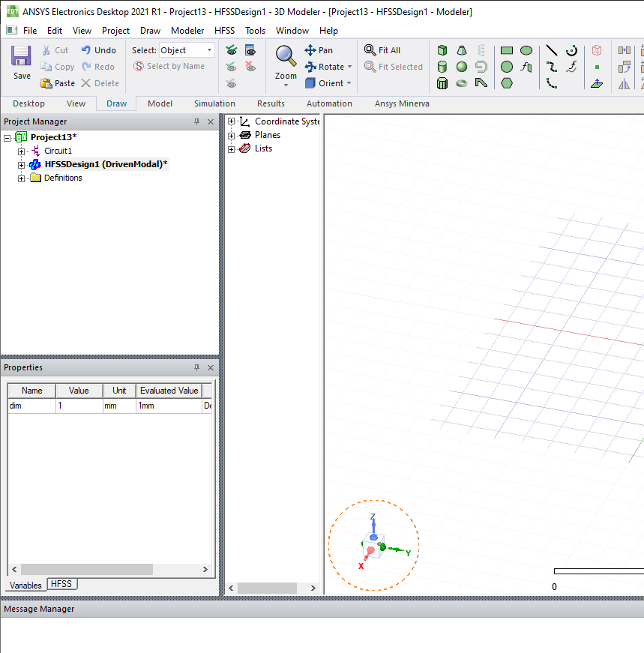This screenshot has height=653, width=644.
Task: Select the Draw Ellipse tool
Action: 526,50
